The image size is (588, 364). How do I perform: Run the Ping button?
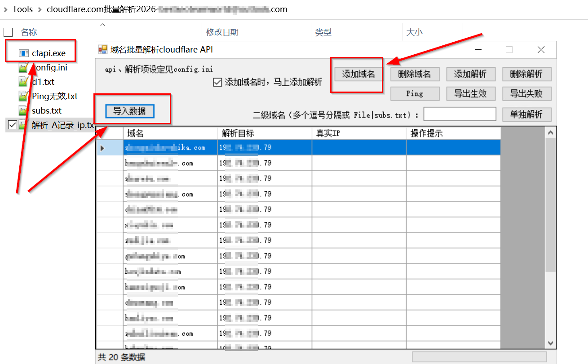pos(415,93)
